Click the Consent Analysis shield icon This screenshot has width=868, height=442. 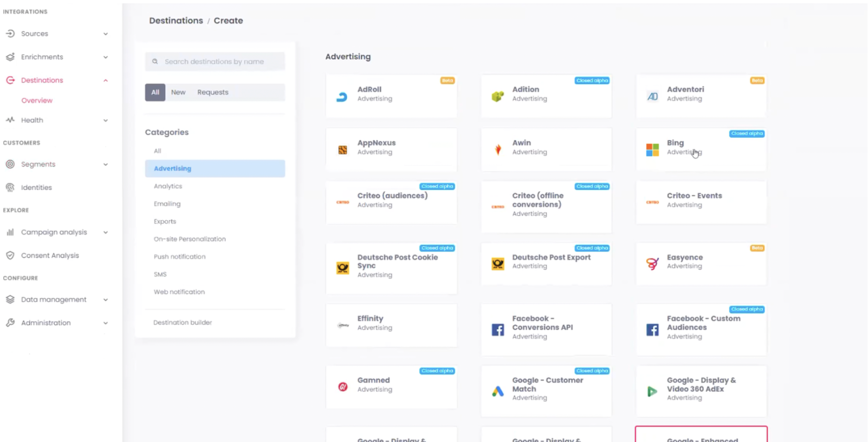(x=10, y=255)
